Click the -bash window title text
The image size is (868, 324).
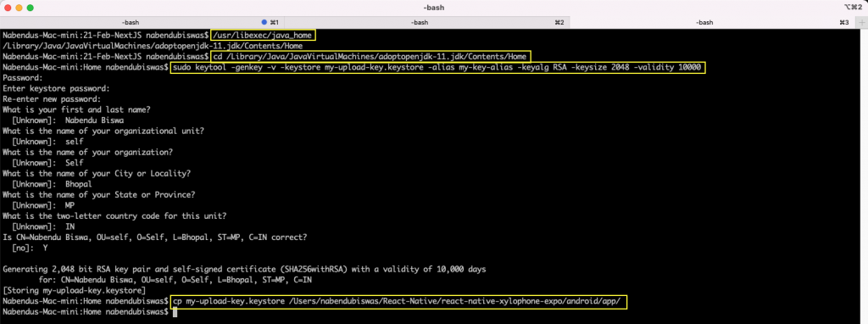point(433,8)
